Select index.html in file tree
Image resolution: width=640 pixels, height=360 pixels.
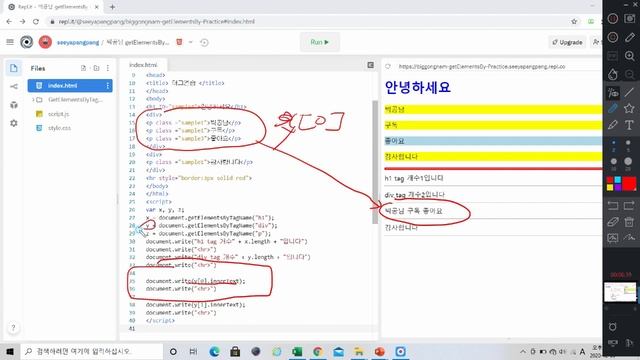[x=70, y=86]
